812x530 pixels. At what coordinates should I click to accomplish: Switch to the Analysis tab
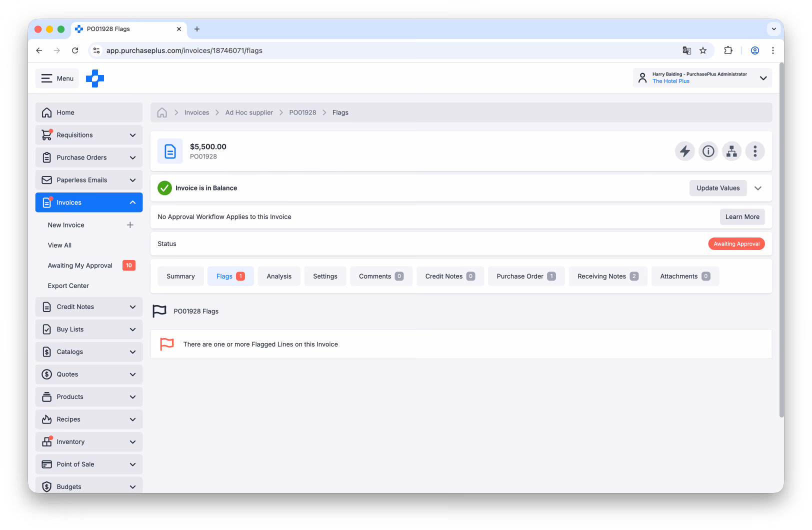[x=279, y=276]
